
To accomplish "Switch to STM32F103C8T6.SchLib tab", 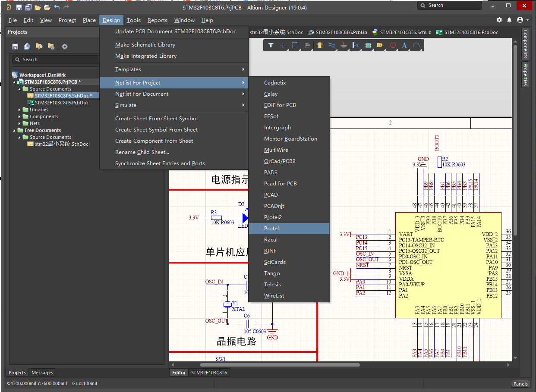I will [401, 32].
